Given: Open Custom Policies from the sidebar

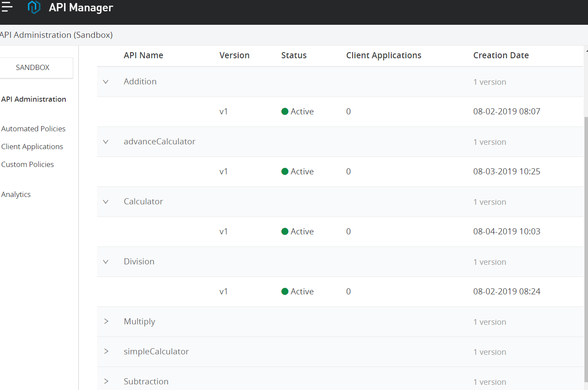Looking at the screenshot, I should click(27, 164).
